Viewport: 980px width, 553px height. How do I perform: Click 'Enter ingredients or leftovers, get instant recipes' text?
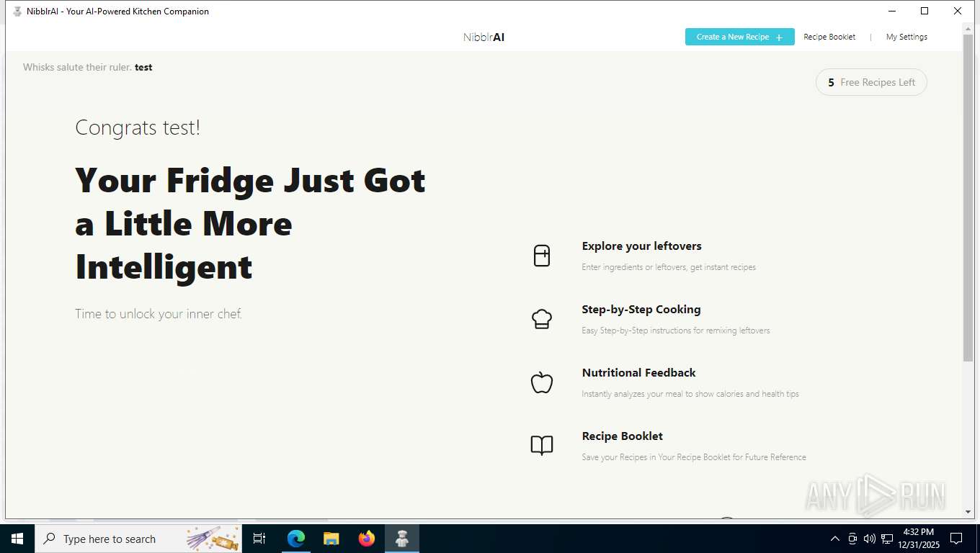(669, 267)
